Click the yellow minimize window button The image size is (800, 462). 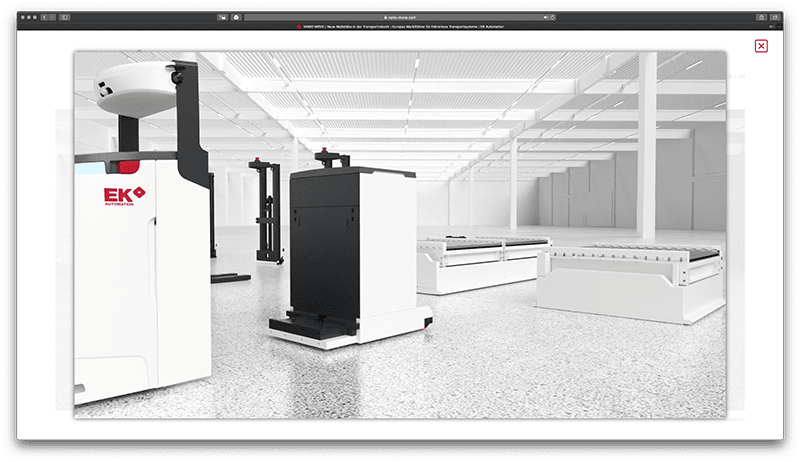pyautogui.click(x=28, y=17)
